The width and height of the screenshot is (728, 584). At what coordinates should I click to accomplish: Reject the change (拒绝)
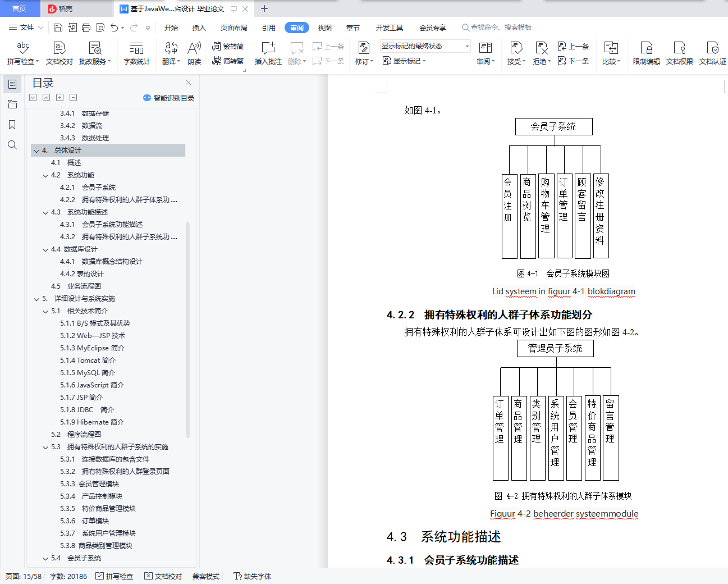542,53
